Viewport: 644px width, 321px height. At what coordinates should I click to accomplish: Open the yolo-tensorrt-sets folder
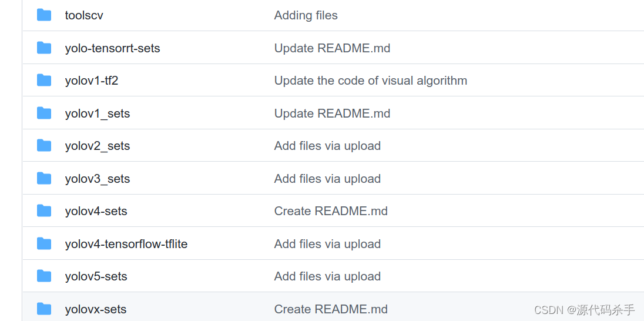pyautogui.click(x=113, y=48)
